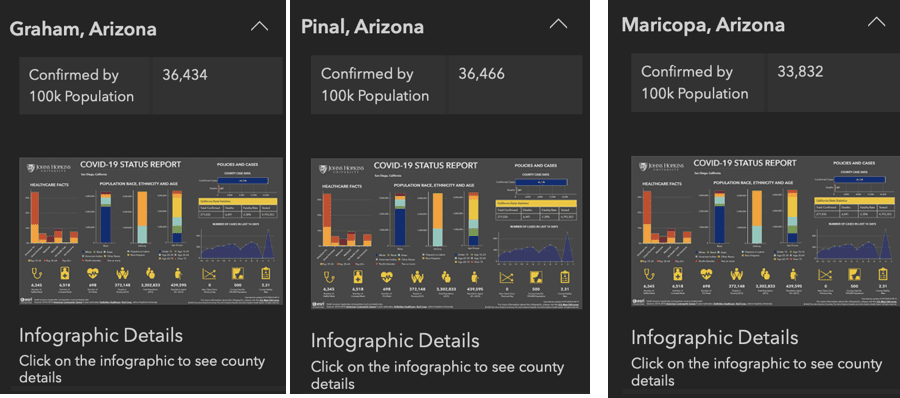
Task: Collapse the Graham, Arizona panel chevron
Action: pos(259,27)
